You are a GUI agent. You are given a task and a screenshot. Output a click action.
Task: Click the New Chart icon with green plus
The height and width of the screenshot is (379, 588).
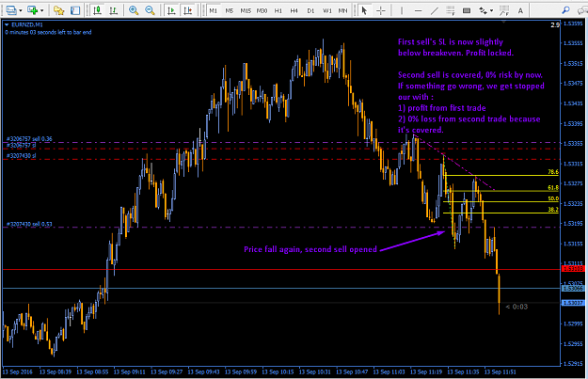[x=33, y=10]
